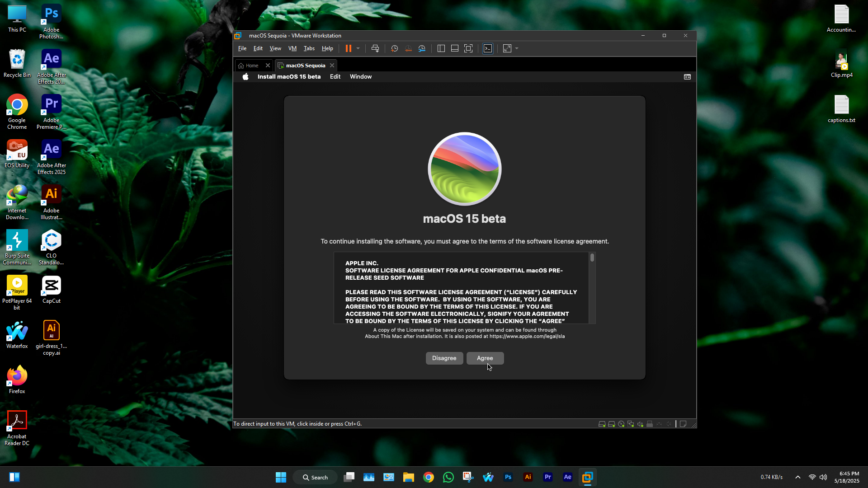The height and width of the screenshot is (488, 868).
Task: Click the sound card status icon
Action: 640,424
